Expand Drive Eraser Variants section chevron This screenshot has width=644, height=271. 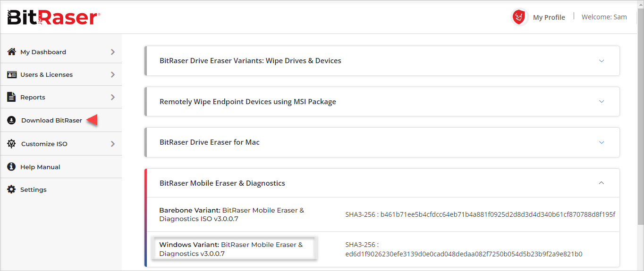click(x=602, y=61)
